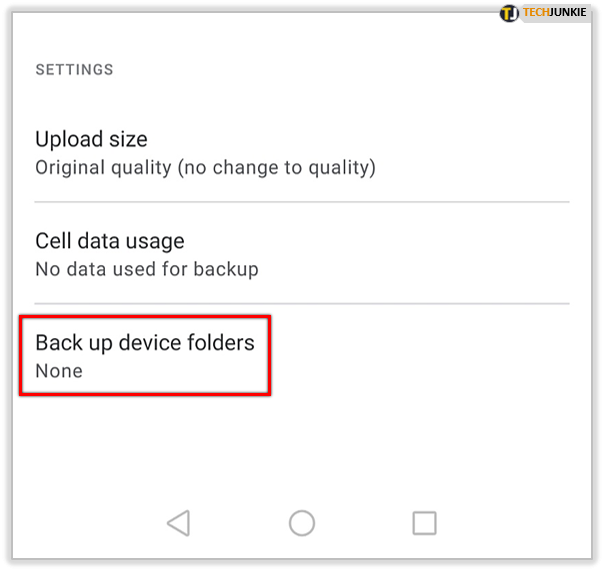Click the TechJunkie TJ round logo
This screenshot has height=571, width=604.
coord(509,13)
